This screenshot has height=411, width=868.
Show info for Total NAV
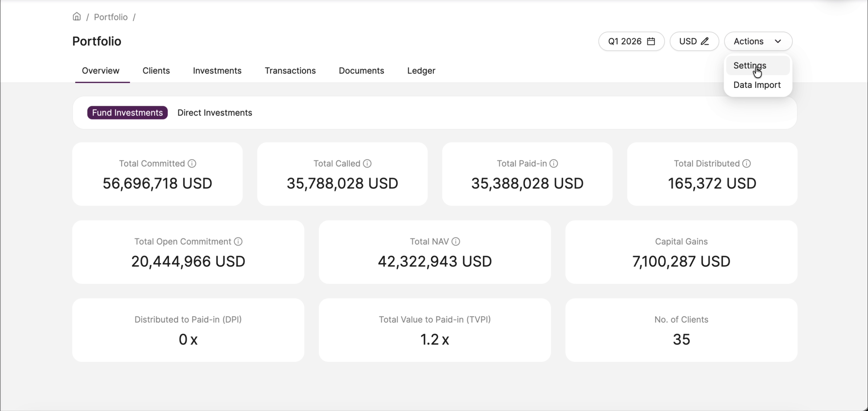pos(455,242)
